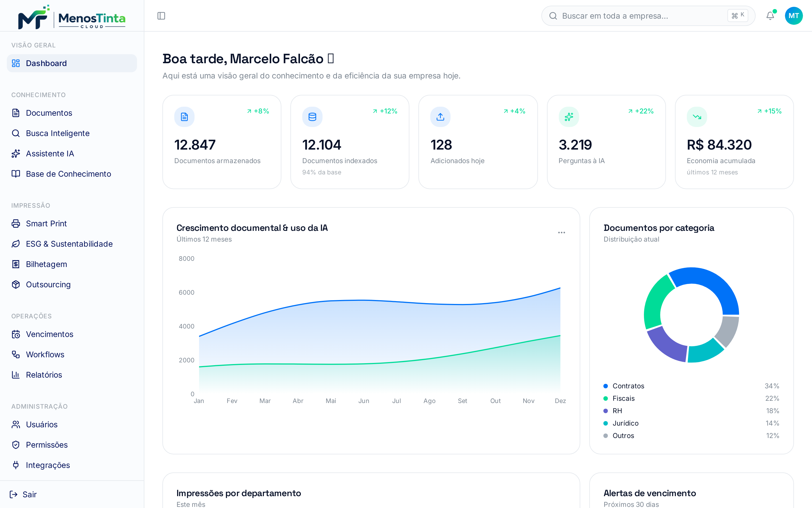
Task: Click the Dashboard grid icon
Action: coord(16,63)
